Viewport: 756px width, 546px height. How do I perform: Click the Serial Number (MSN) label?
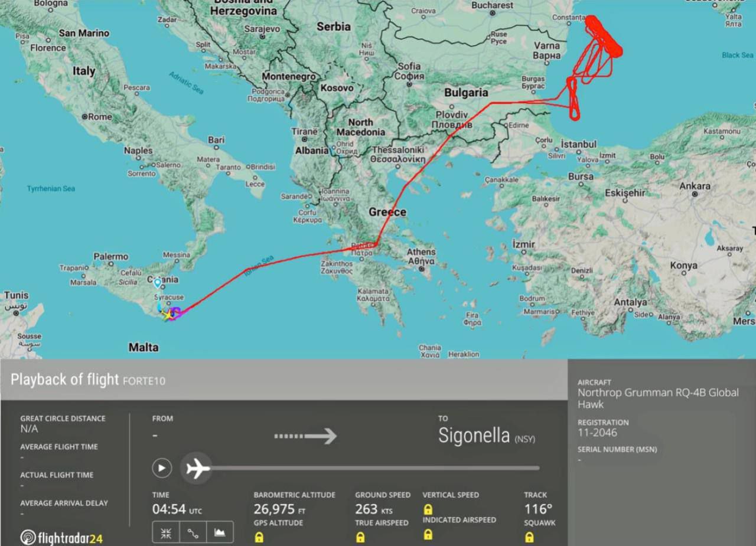[x=617, y=450]
